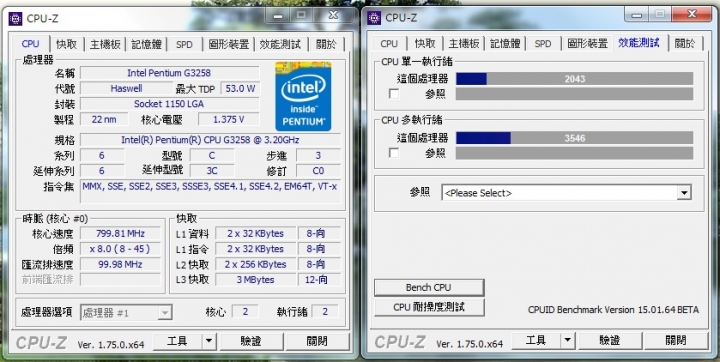Click the 核心速度 value 799.81 MHz
720x362 pixels.
120,233
